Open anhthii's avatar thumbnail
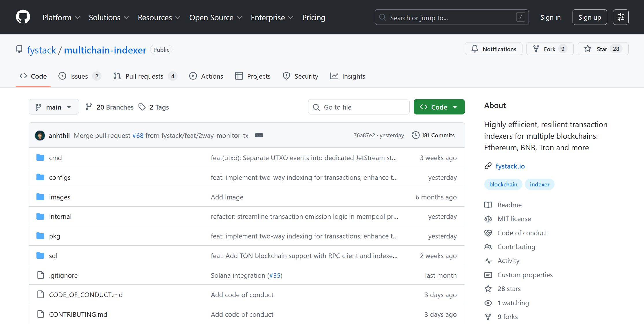The image size is (644, 324). (40, 136)
